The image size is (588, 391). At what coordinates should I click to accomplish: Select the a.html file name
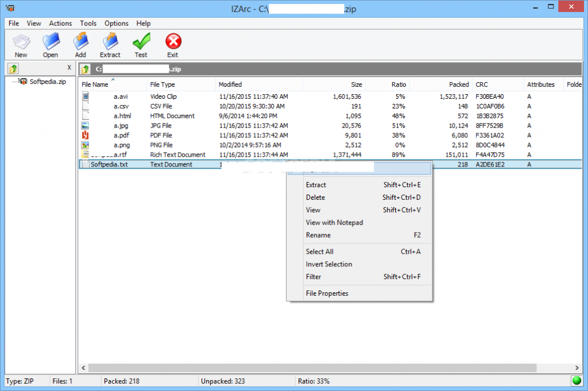(x=122, y=116)
